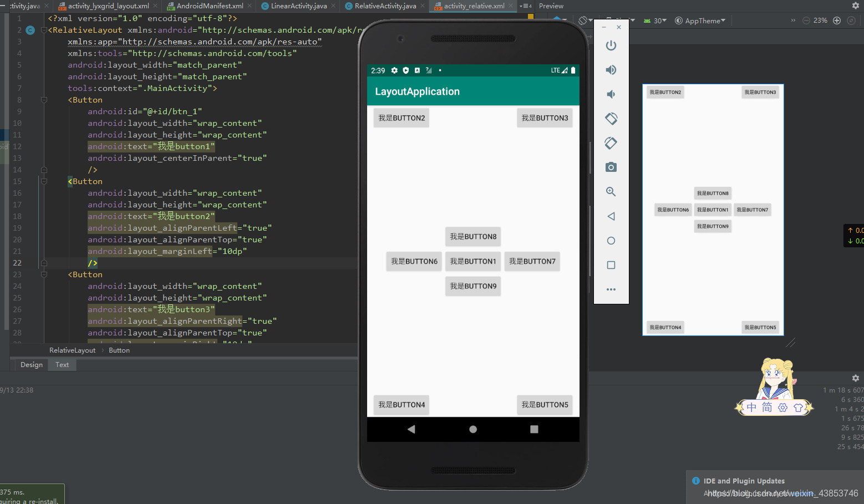The image size is (864, 504).
Task: Click the Preview panel title
Action: (x=551, y=6)
